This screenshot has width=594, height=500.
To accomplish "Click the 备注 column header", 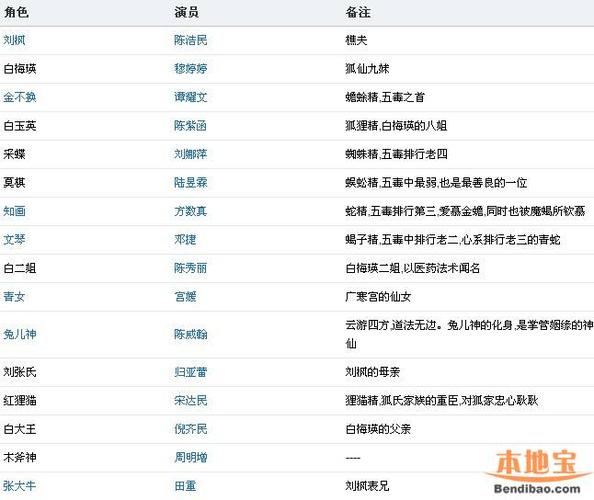I will point(358,12).
